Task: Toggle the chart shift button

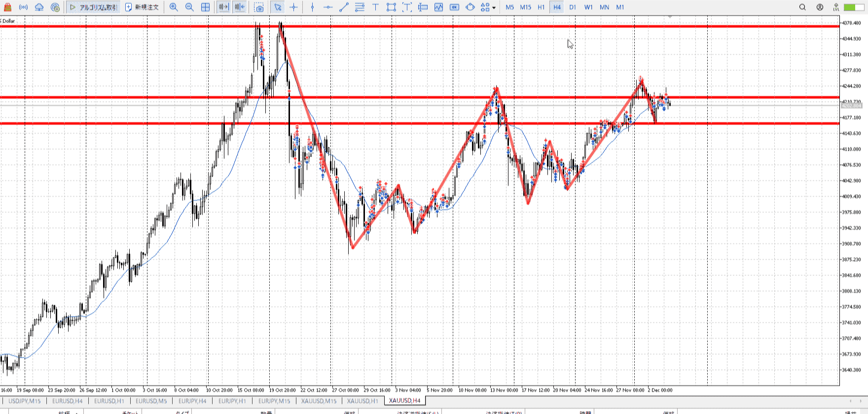Action: point(240,7)
